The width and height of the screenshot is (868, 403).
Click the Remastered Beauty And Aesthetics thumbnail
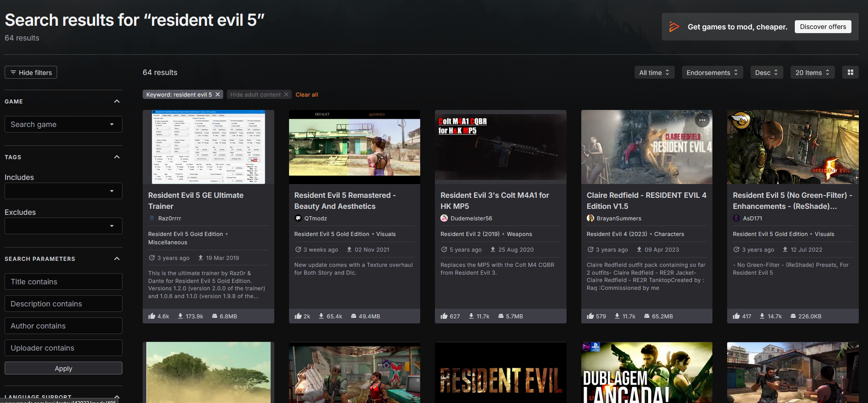coord(354,147)
